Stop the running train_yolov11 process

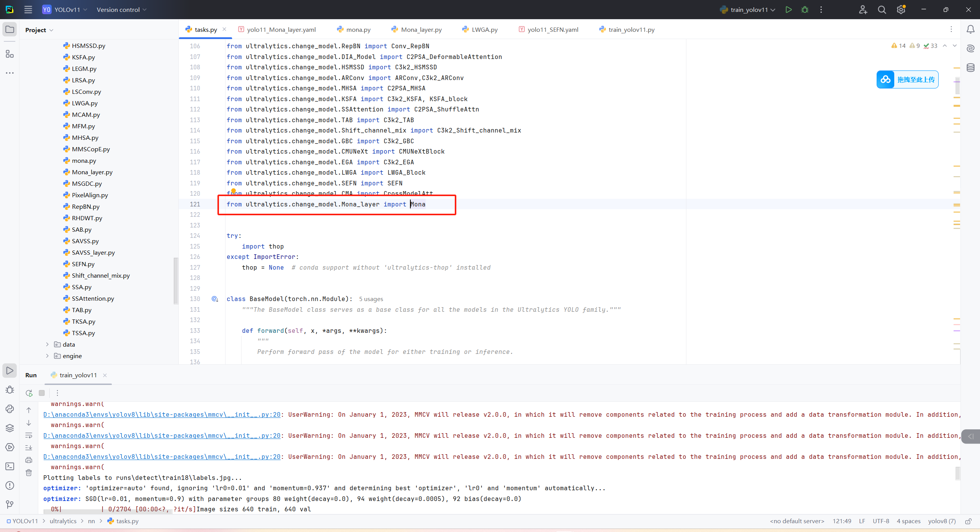(42, 393)
